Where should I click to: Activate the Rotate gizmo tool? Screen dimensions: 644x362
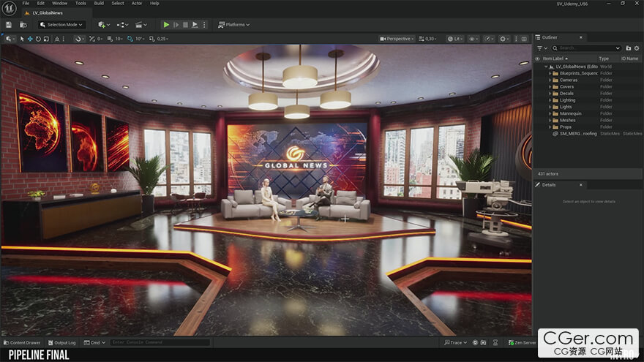pyautogui.click(x=38, y=39)
